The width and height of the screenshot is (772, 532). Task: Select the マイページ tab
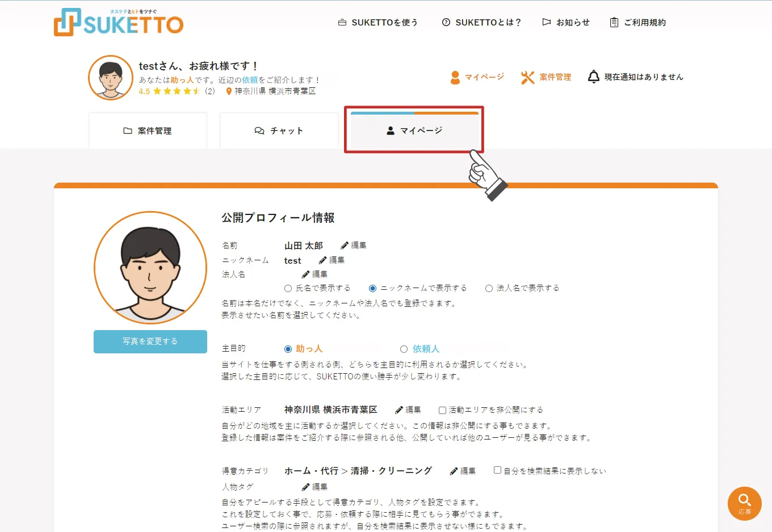[x=414, y=130]
